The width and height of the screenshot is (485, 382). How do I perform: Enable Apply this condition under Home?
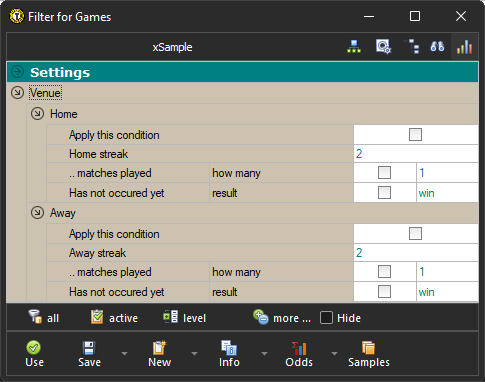(415, 135)
